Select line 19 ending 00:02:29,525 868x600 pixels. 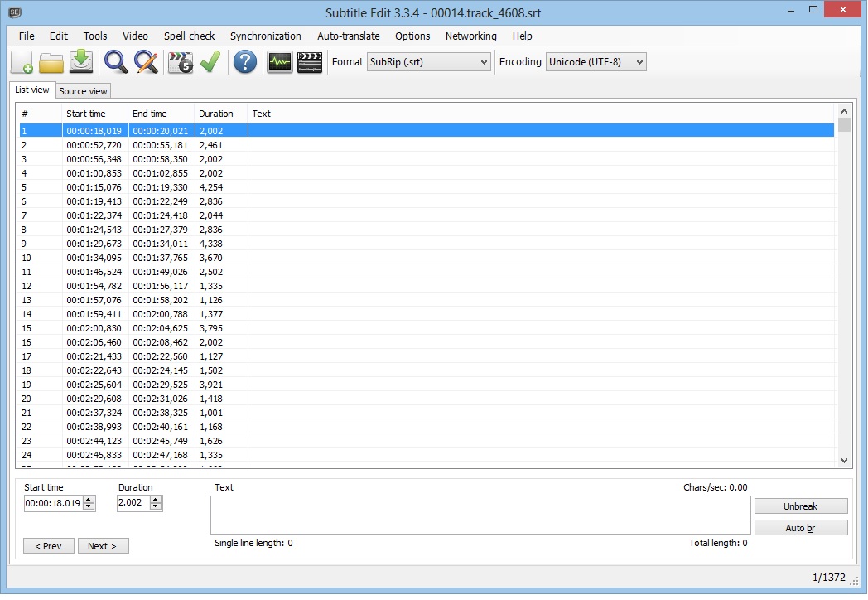[427, 385]
